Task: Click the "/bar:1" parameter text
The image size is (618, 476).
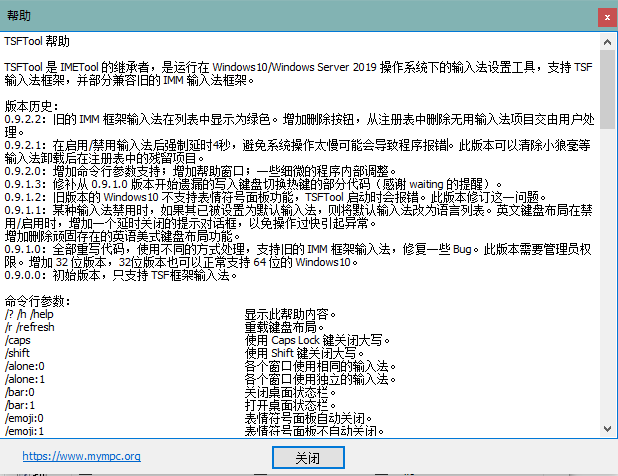Action: [x=20, y=405]
